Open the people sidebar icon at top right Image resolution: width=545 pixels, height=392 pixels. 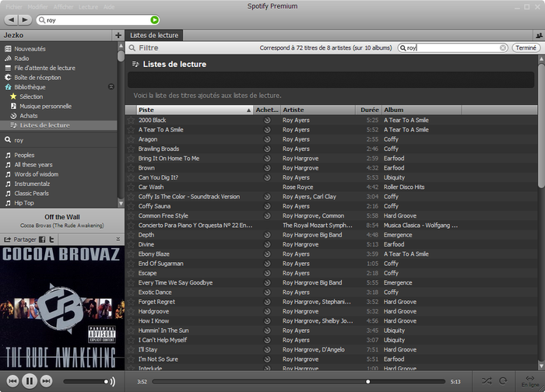539,36
